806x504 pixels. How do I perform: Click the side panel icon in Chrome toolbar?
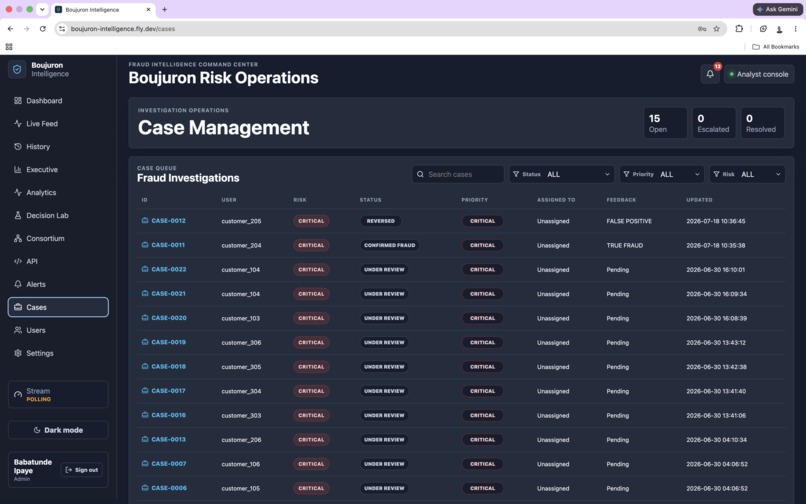[763, 29]
